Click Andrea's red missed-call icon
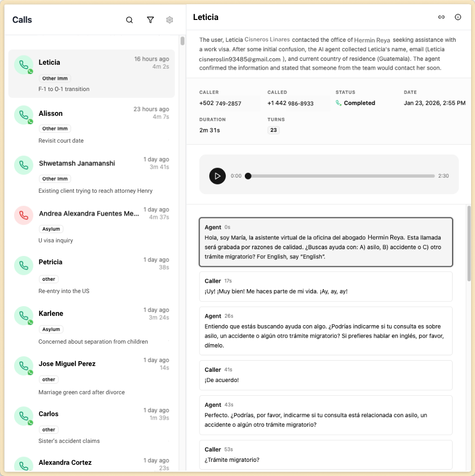The height and width of the screenshot is (476, 475). (x=24, y=215)
